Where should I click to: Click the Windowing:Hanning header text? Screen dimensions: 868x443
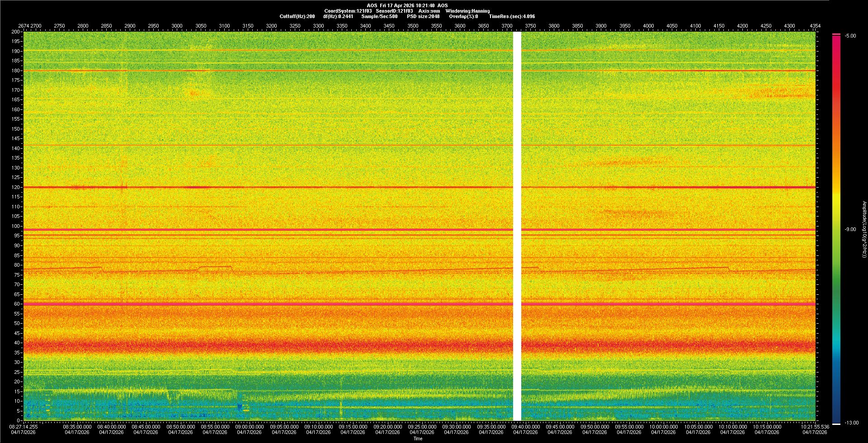467,11
